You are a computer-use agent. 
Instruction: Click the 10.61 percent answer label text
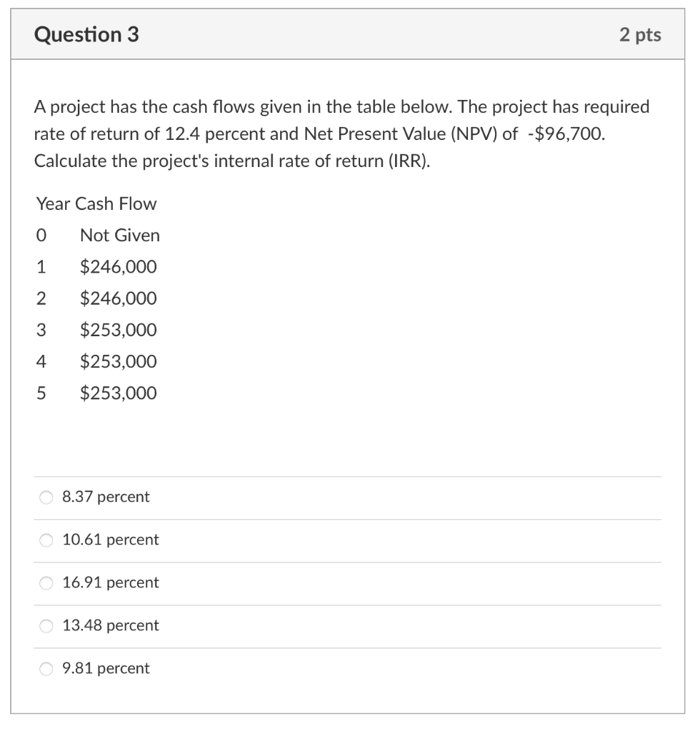click(x=108, y=540)
